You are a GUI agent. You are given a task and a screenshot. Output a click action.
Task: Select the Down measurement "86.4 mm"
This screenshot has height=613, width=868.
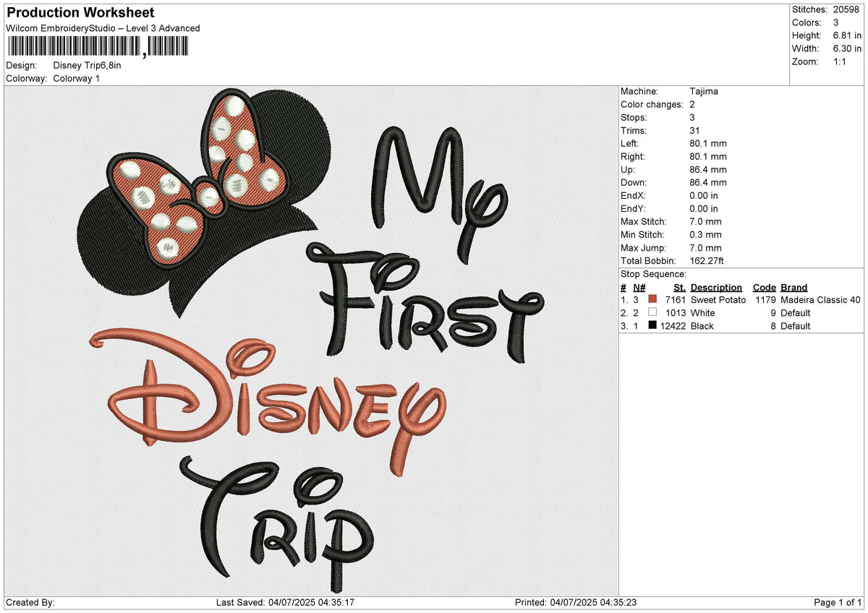click(x=708, y=182)
